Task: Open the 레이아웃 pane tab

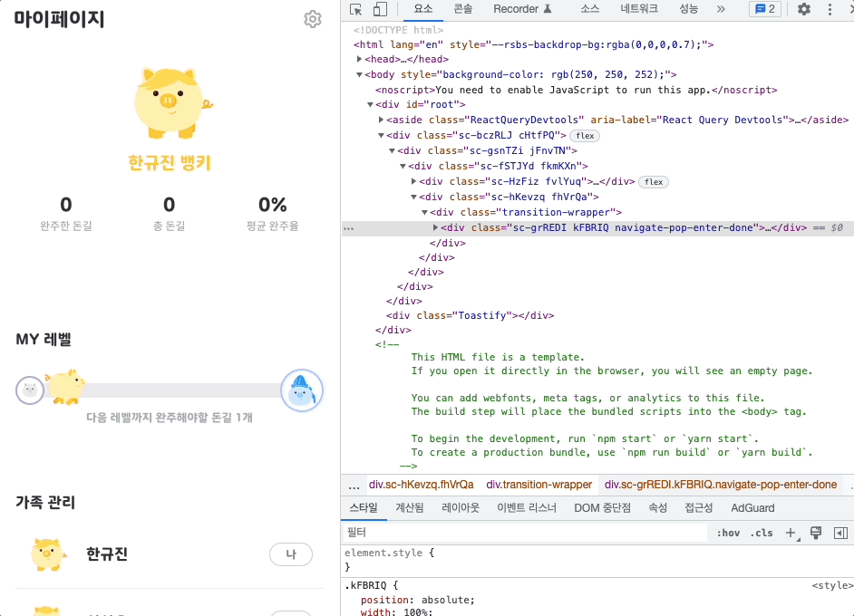Action: (x=461, y=508)
